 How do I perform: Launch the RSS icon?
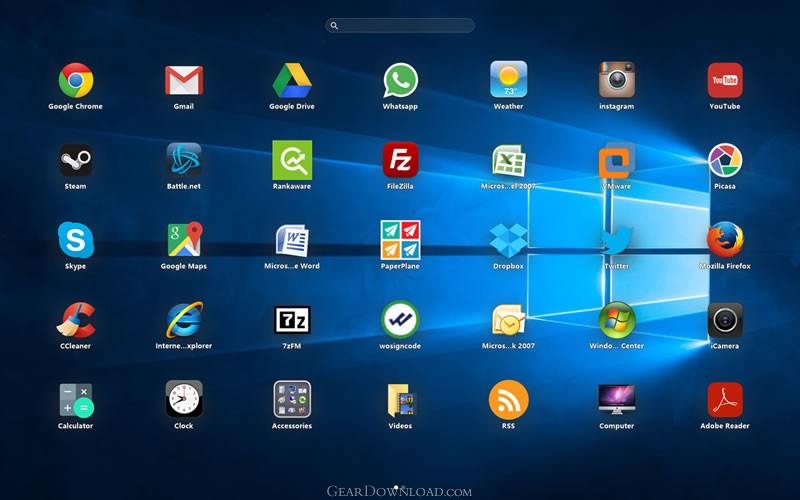point(508,399)
